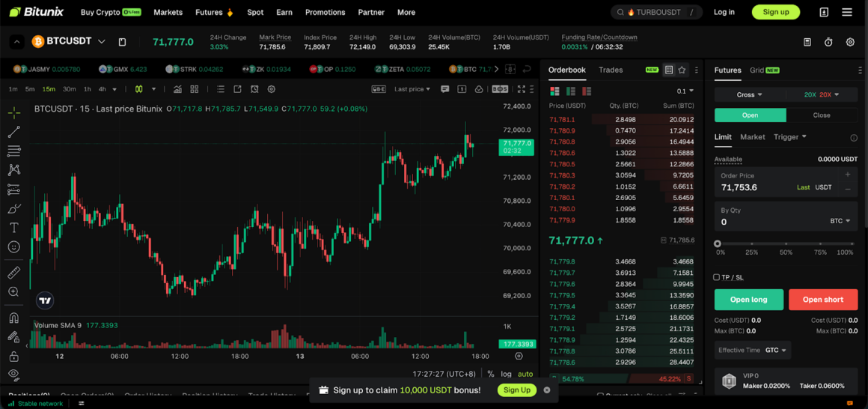The width and height of the screenshot is (868, 409).
Task: Enter fullscreen chart mode
Action: pyautogui.click(x=521, y=89)
